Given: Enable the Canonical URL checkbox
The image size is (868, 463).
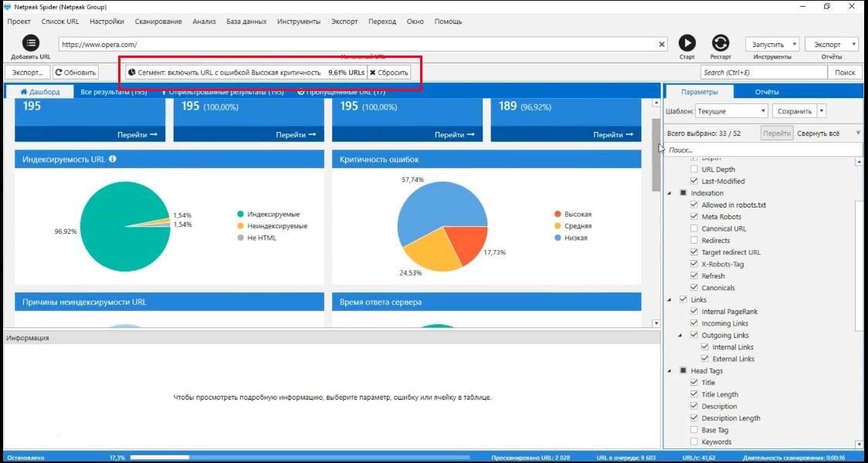Looking at the screenshot, I should pyautogui.click(x=694, y=228).
